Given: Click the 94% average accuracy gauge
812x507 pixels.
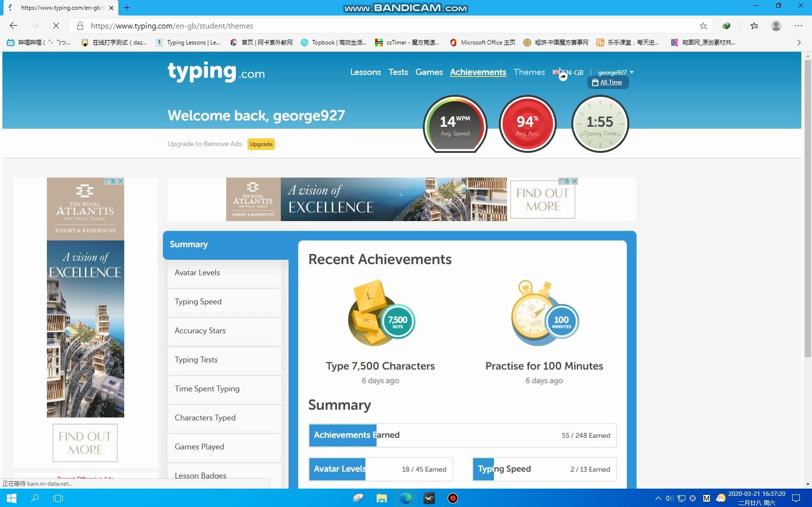Looking at the screenshot, I should (x=527, y=124).
